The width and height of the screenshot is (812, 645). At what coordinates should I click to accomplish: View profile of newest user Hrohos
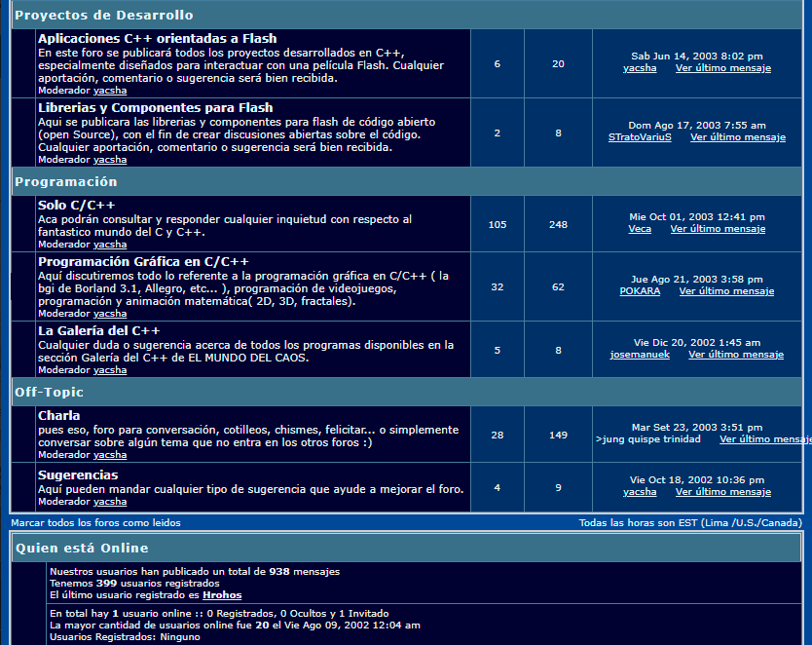point(222,595)
